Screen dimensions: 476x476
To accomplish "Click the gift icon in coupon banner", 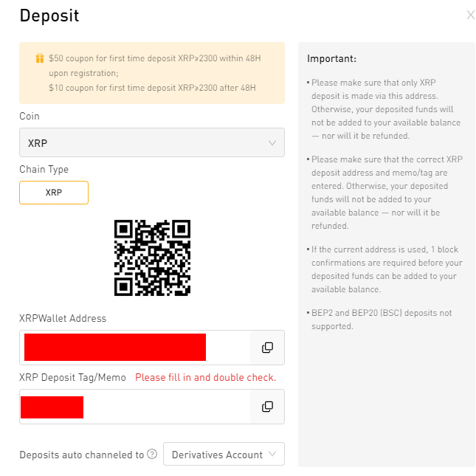I will [40, 58].
